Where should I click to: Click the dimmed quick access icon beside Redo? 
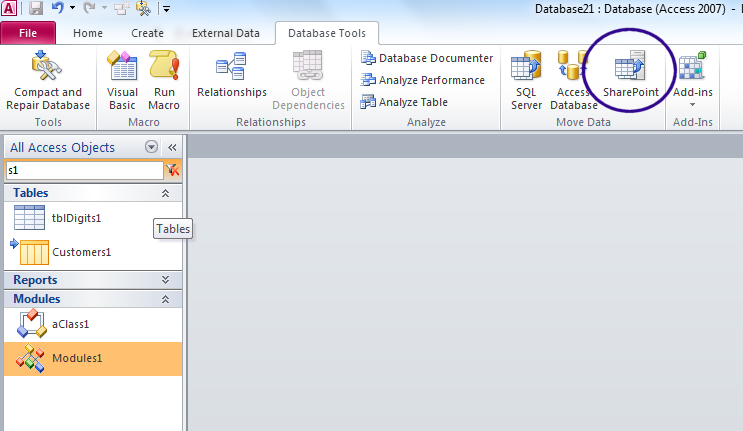121,8
